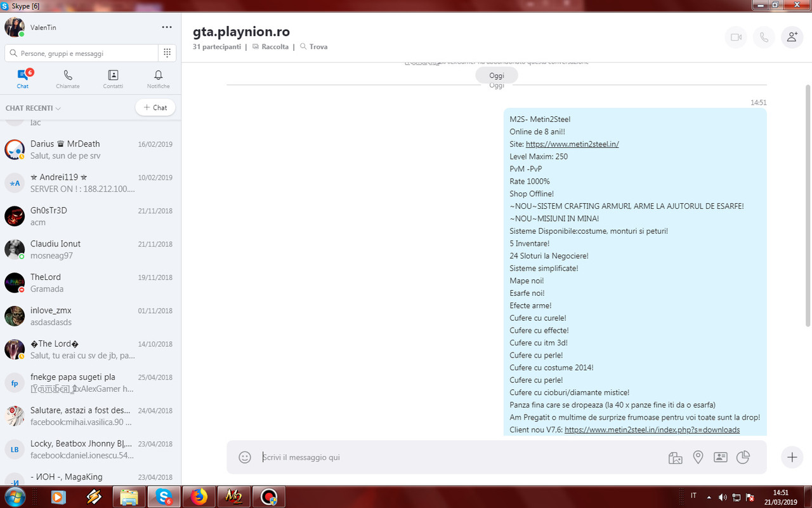812x508 pixels.
Task: Open the three-dot More menu beside ValenTin
Action: [x=167, y=27]
